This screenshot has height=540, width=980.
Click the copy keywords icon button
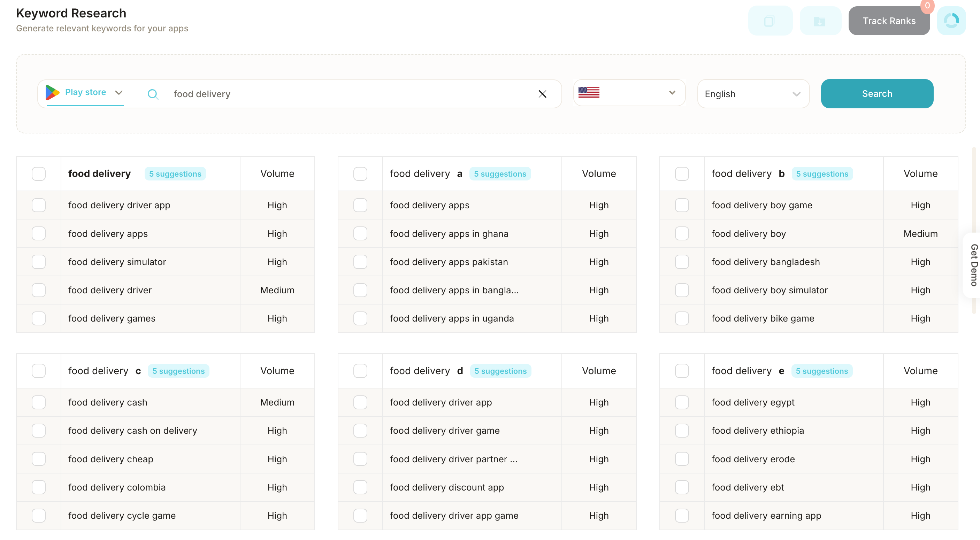(x=770, y=21)
